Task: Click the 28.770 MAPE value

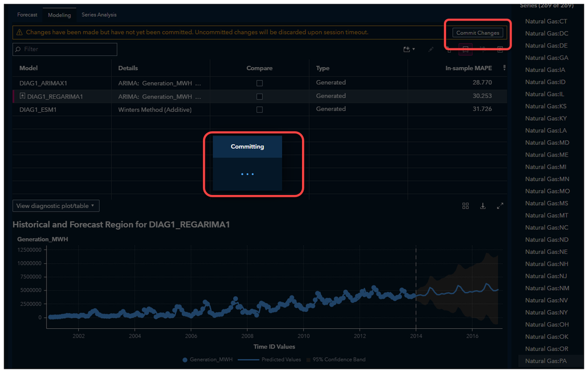Action: pyautogui.click(x=482, y=82)
